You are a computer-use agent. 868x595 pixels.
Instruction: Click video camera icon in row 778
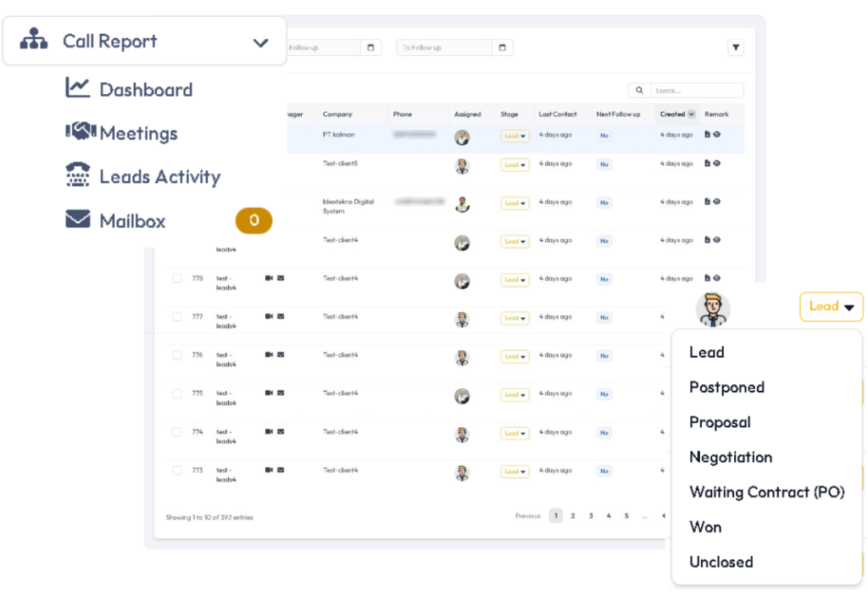(269, 278)
